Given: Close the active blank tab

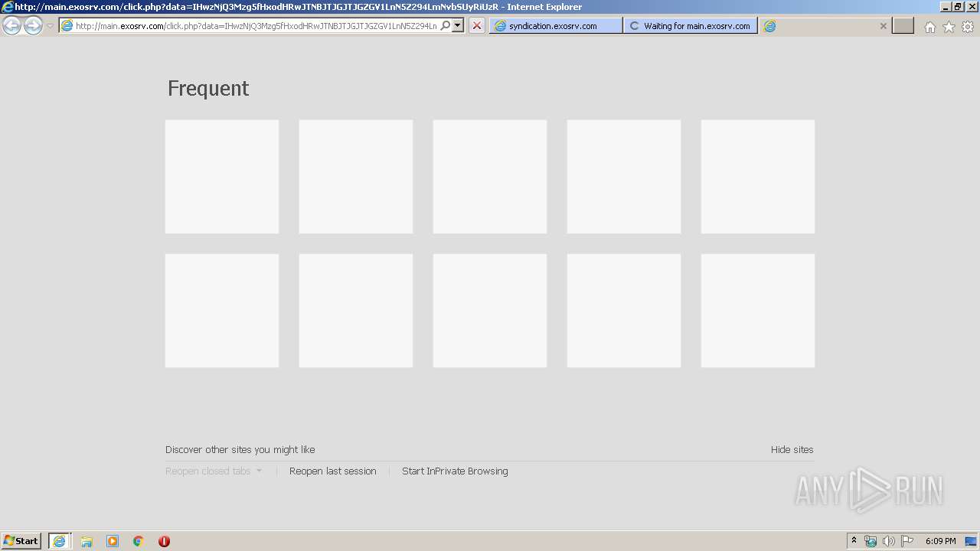Looking at the screenshot, I should [x=883, y=26].
